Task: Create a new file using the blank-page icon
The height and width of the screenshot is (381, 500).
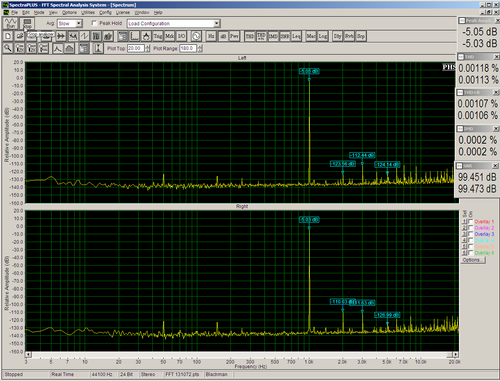Action: point(8,36)
